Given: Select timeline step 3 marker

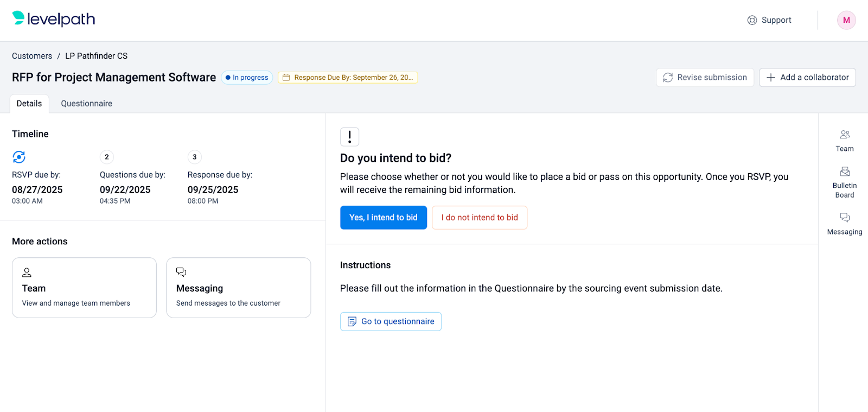Looking at the screenshot, I should (195, 157).
